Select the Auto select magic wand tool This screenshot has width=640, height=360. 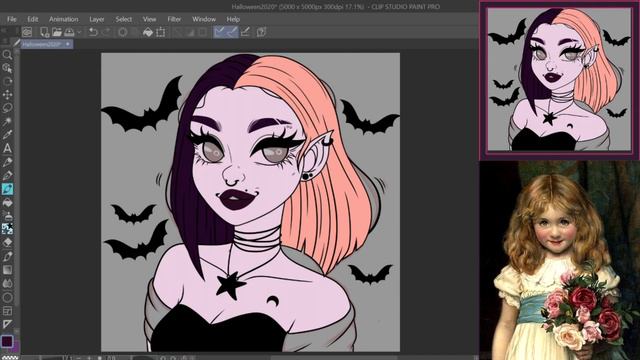pos(7,122)
